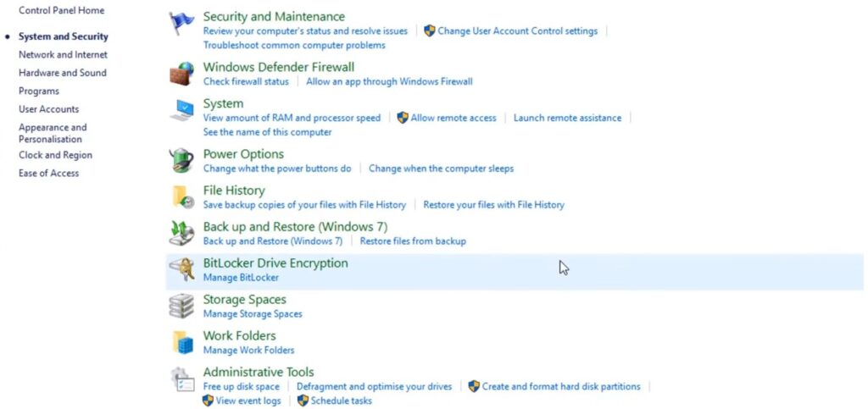Open Ease of Access category
The height and width of the screenshot is (409, 868).
(x=48, y=173)
